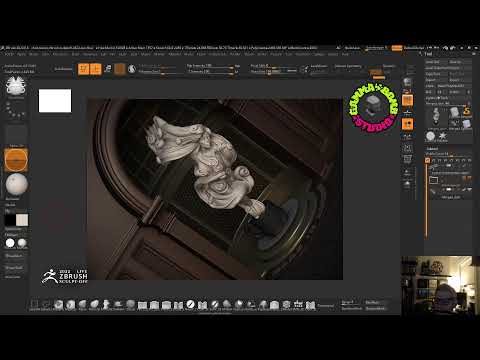Open the Material menu
This screenshot has width=480, height=360.
coord(174,54)
